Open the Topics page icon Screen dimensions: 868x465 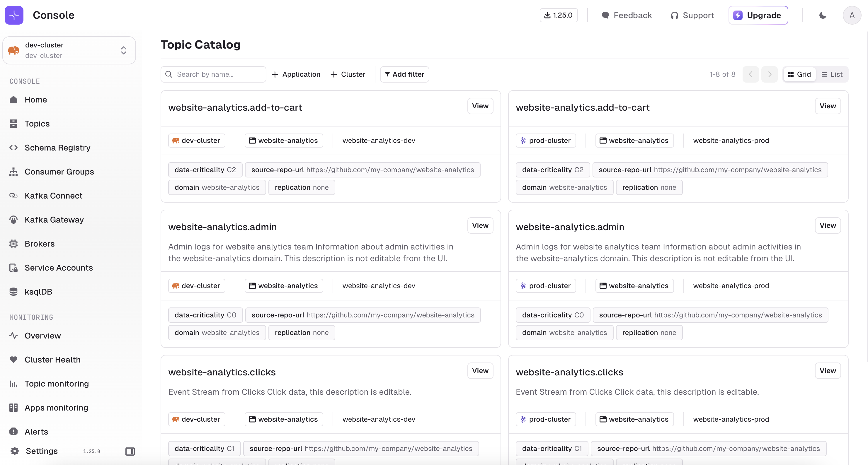tap(13, 124)
